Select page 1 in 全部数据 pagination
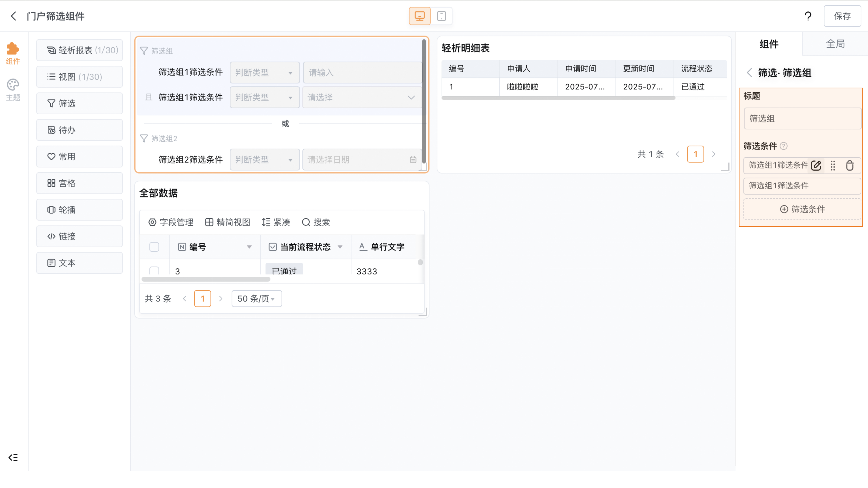 [x=203, y=299]
